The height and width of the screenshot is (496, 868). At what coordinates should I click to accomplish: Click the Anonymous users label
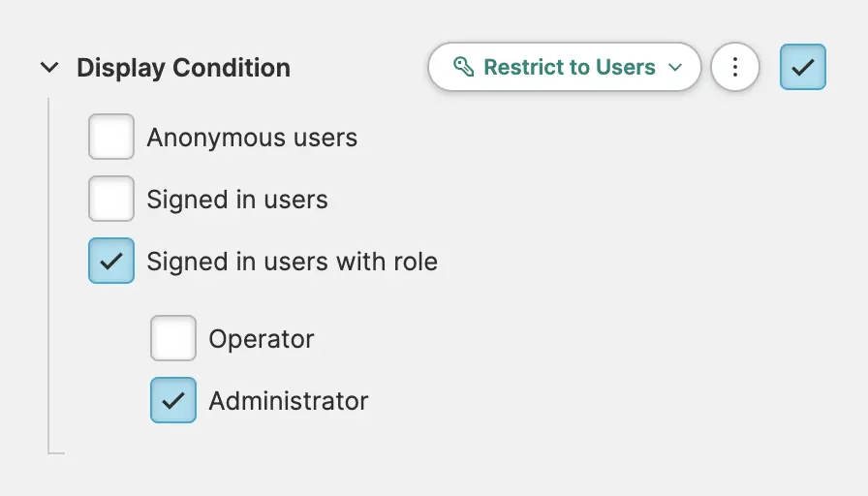tap(252, 138)
